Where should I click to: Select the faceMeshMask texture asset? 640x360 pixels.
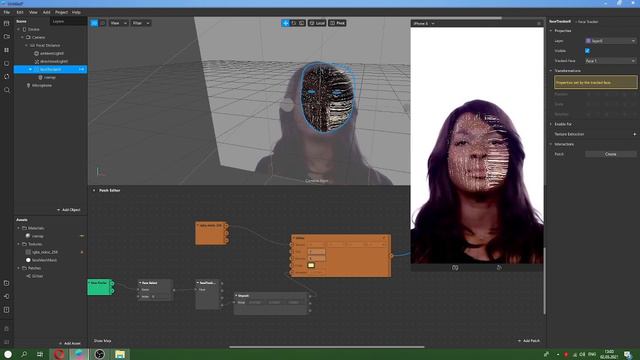[x=44, y=260]
